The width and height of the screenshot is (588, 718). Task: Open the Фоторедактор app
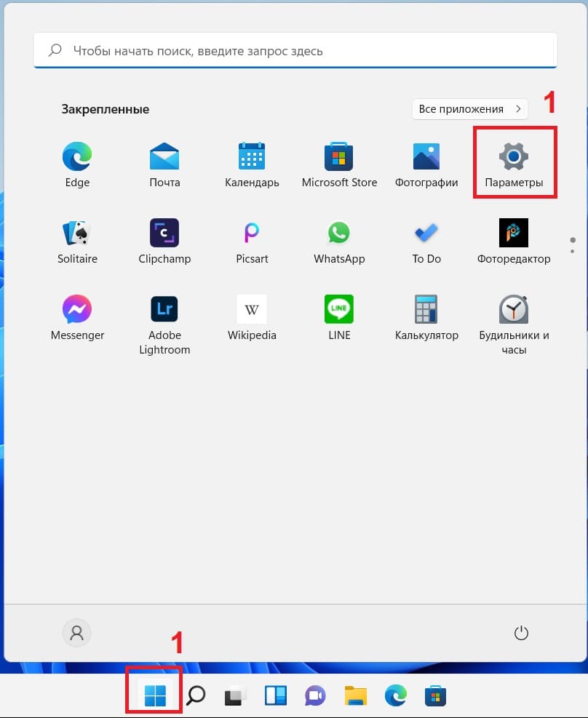[514, 242]
